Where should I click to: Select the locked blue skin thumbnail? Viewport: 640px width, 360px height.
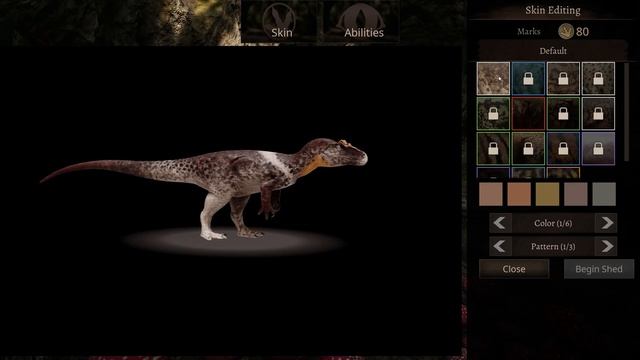[x=528, y=78]
